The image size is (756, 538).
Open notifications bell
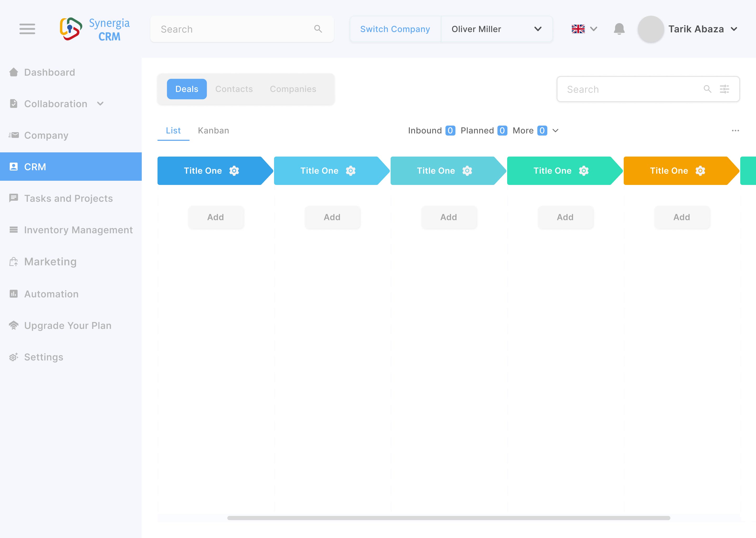tap(619, 29)
